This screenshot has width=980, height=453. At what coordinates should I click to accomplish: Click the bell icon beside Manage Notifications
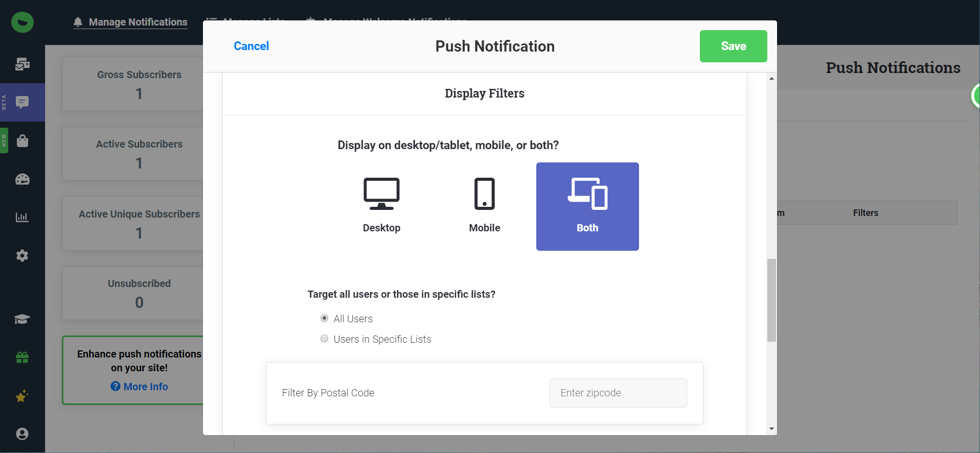pyautogui.click(x=78, y=22)
